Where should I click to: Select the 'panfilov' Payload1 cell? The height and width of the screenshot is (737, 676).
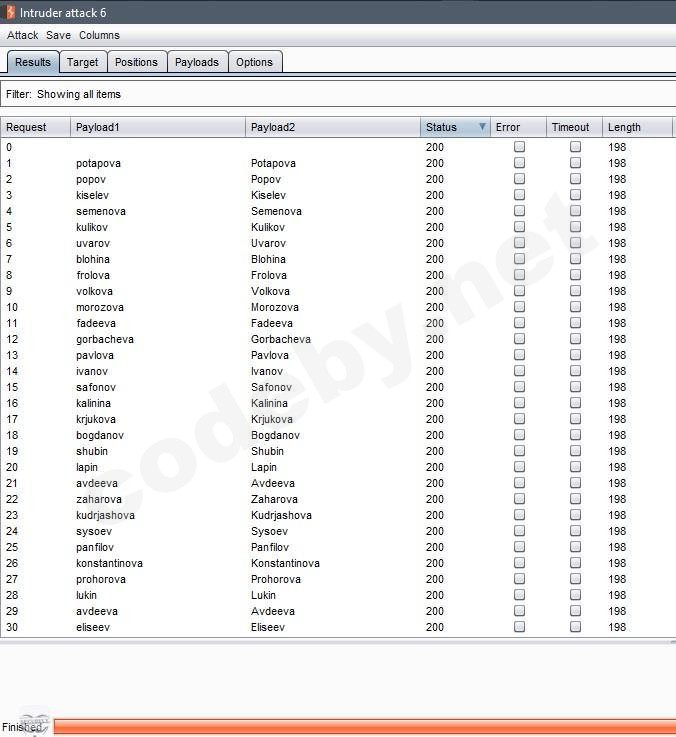coord(95,547)
